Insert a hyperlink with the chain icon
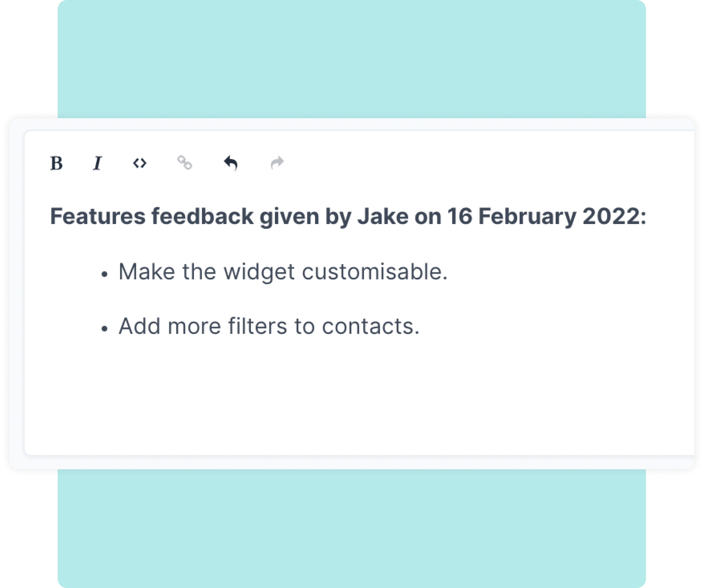This screenshot has height=588, width=704. pyautogui.click(x=184, y=163)
